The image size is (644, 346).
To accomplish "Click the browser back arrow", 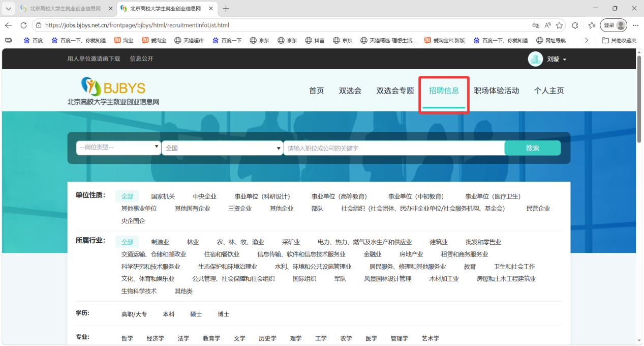I will (x=8, y=25).
